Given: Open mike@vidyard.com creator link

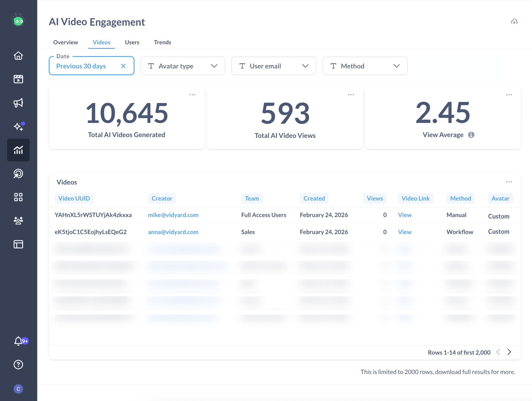Looking at the screenshot, I should (x=173, y=215).
